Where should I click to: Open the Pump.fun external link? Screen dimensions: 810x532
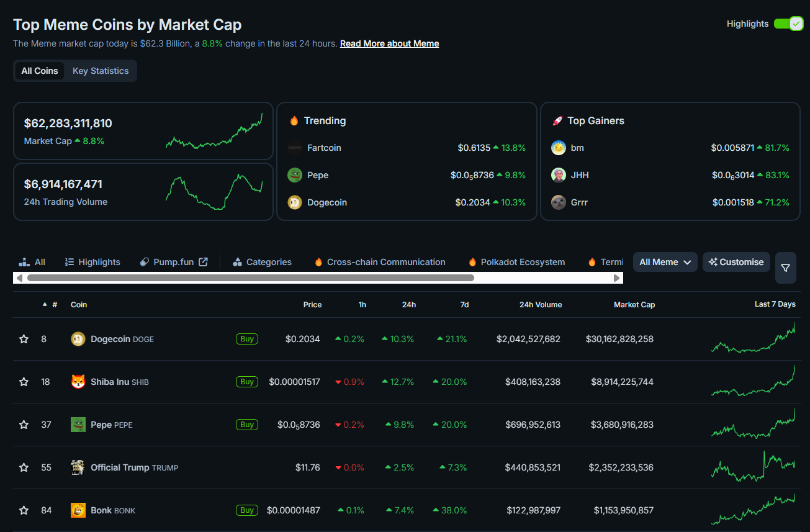174,262
